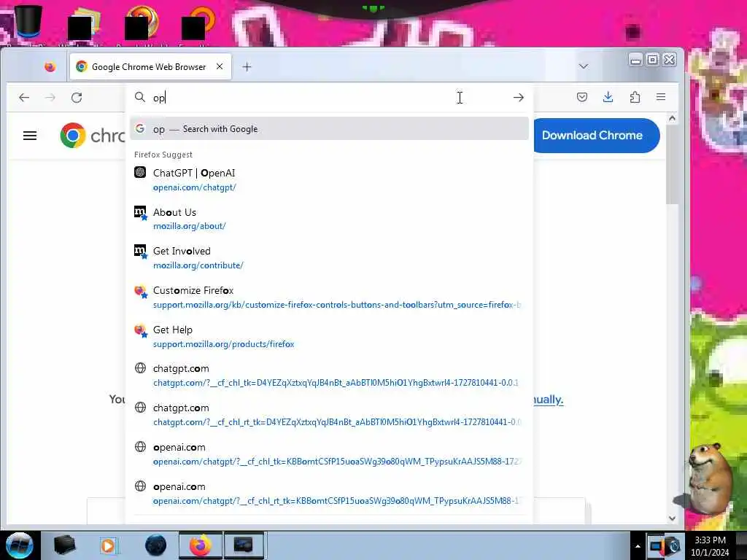
Task: Select 'op — Search with Google' suggestion
Action: point(329,128)
